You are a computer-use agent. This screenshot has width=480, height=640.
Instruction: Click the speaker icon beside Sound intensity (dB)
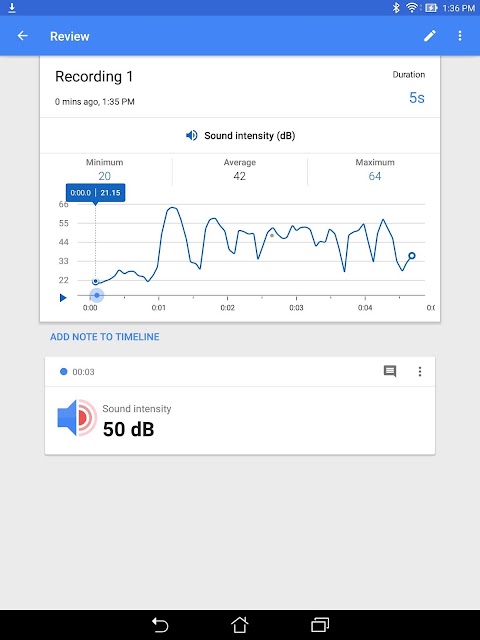click(x=191, y=136)
